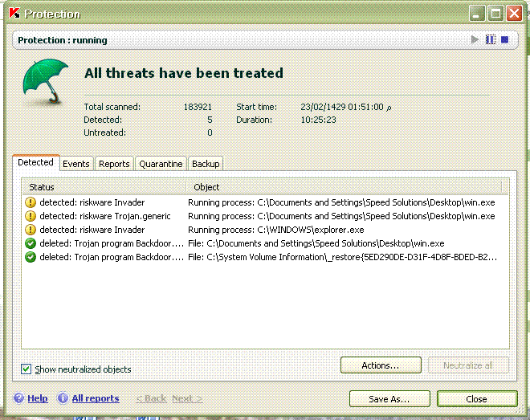Minimize the Protection window
The width and height of the screenshot is (530, 420).
click(477, 14)
